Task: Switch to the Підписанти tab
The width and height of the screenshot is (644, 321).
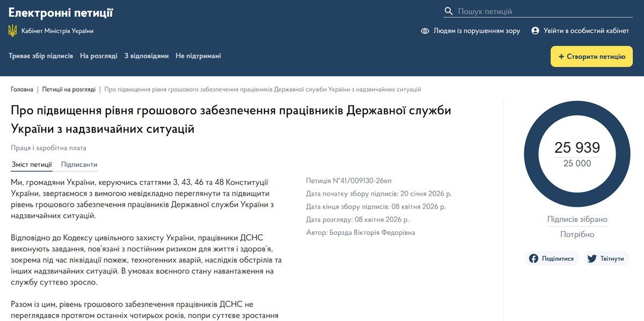Action: click(79, 164)
